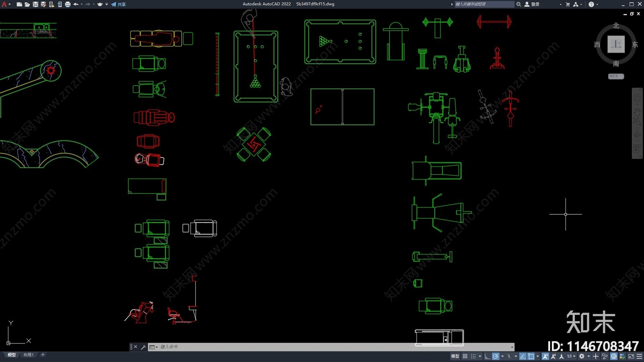644x362 pixels.
Task: Add a new layout tab
Action: tap(43, 355)
